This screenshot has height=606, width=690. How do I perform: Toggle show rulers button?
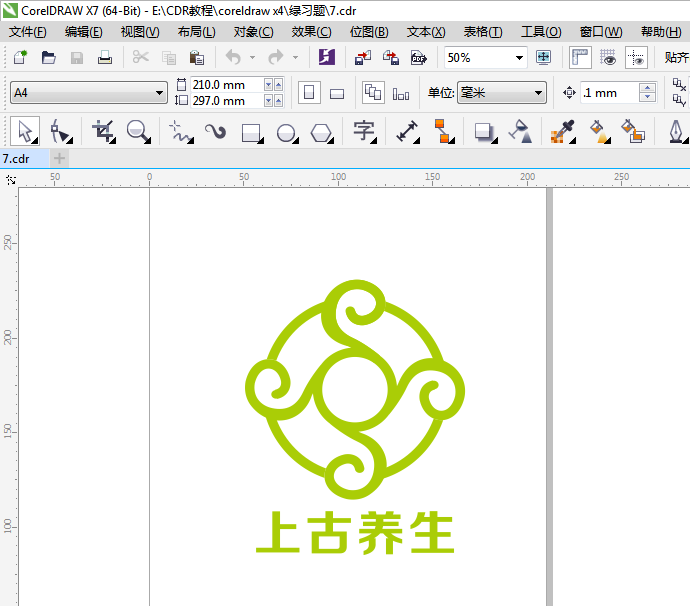[x=580, y=58]
